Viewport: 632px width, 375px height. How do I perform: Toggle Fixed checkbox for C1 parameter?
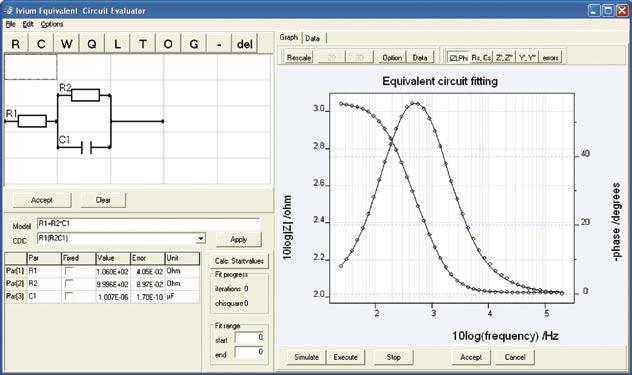click(x=69, y=296)
